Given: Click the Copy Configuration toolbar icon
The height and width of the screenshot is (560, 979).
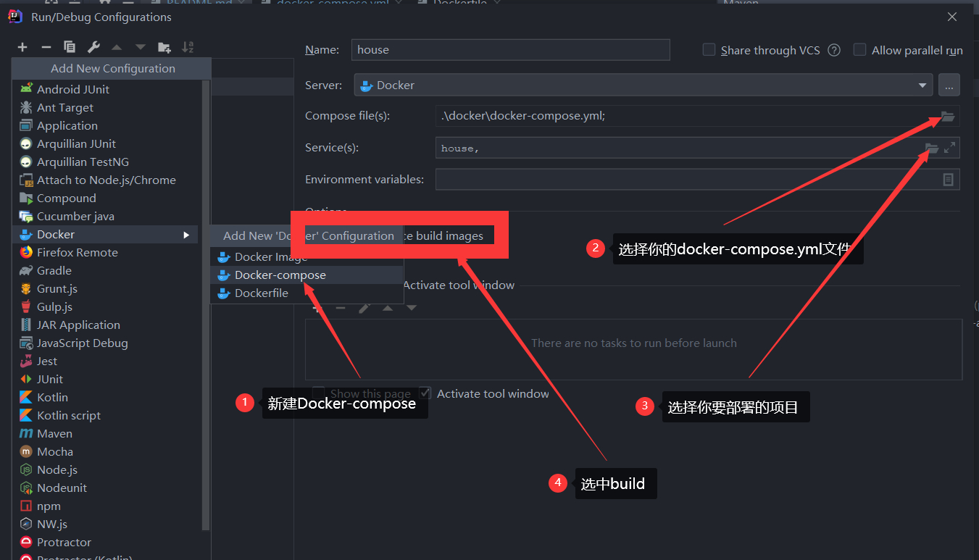Looking at the screenshot, I should [x=70, y=47].
